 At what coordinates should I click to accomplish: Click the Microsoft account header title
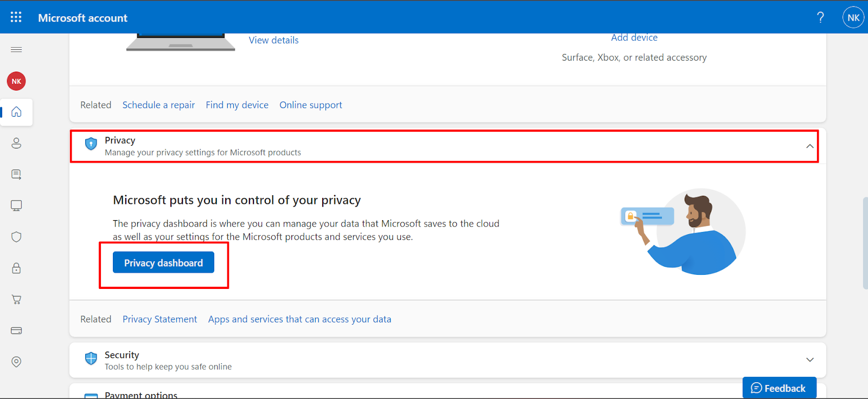[82, 18]
